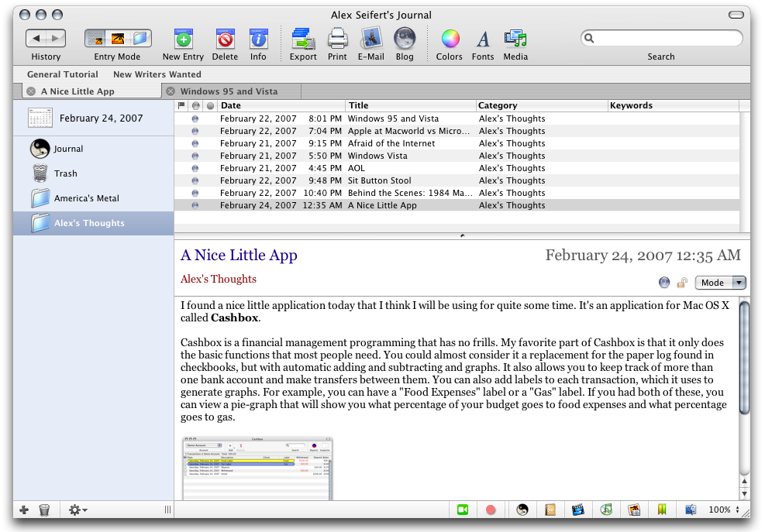This screenshot has height=532, width=765.
Task: Open the General Tutorial bookmark
Action: point(63,74)
